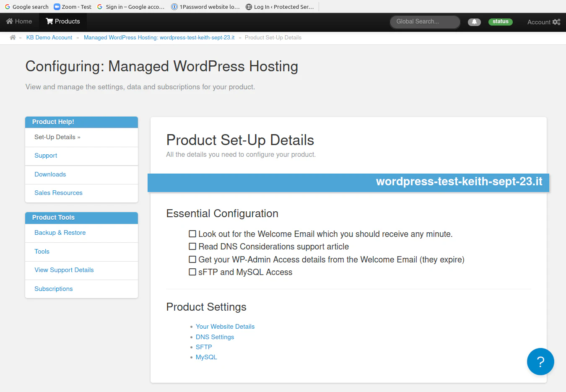Open the blue help question-mark button

pos(540,361)
